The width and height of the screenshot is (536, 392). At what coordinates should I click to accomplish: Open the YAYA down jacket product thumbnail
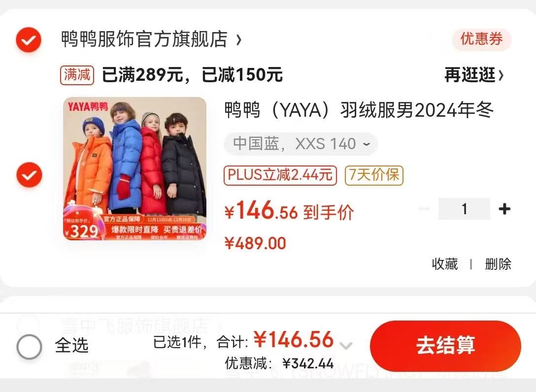click(134, 168)
